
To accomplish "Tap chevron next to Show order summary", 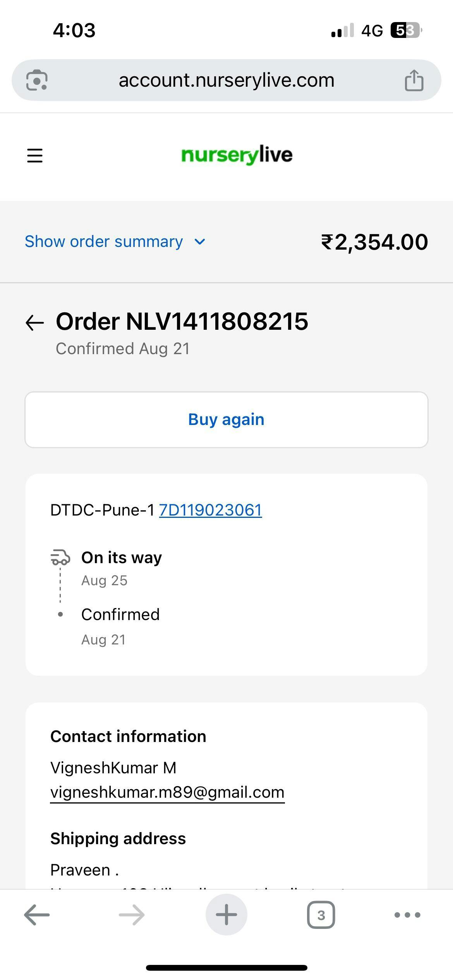I will pos(200,242).
